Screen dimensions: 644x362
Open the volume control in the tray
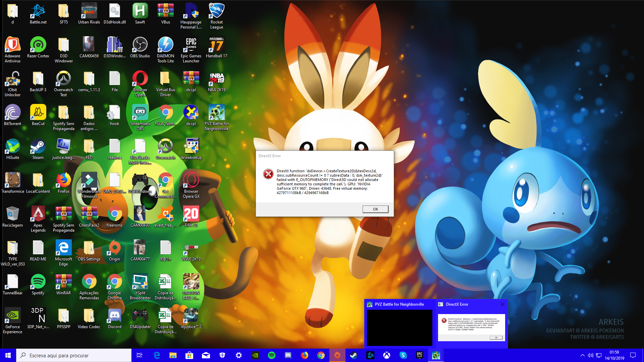pos(591,355)
